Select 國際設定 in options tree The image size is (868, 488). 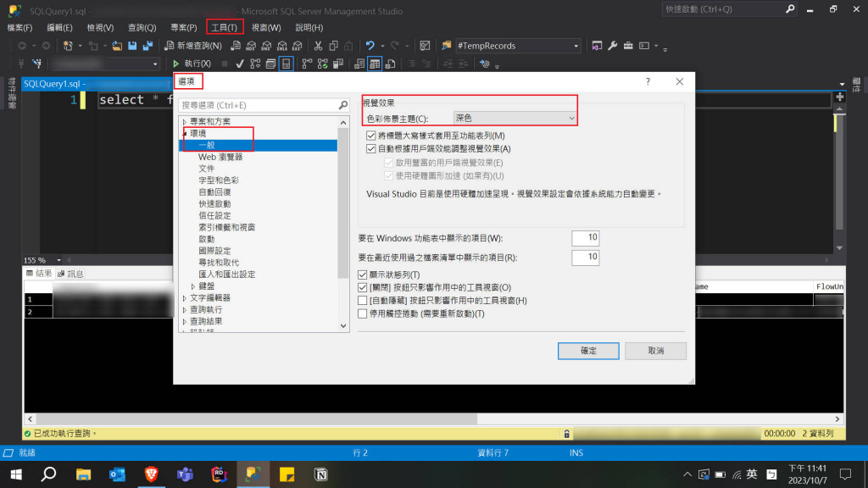click(214, 251)
